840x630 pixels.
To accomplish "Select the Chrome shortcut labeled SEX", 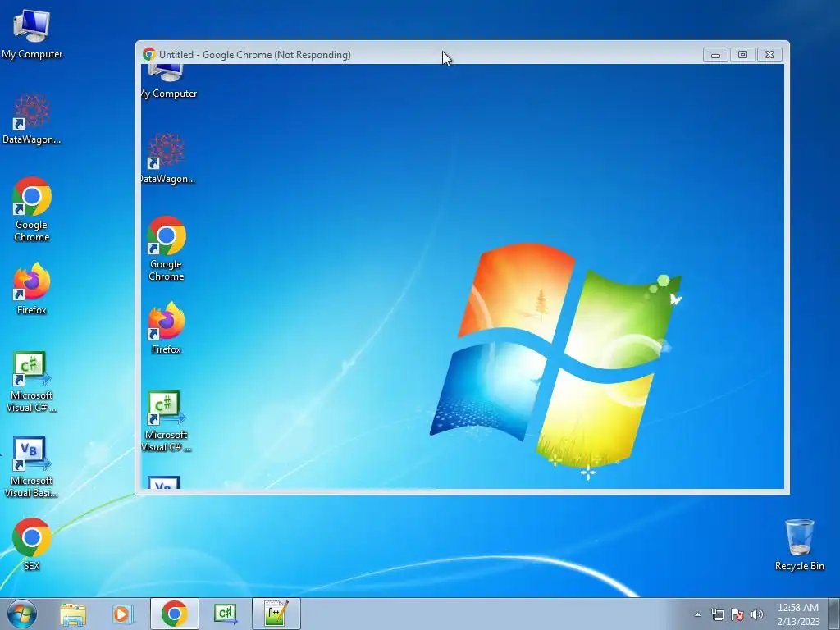I will point(32,544).
